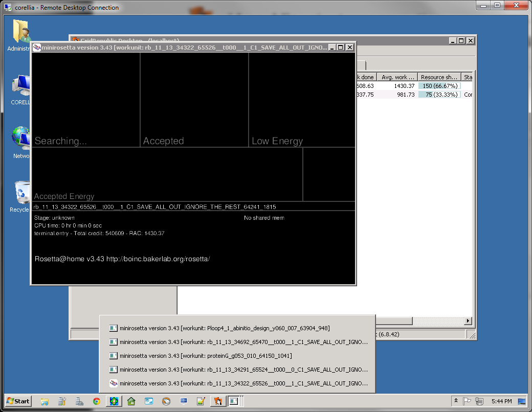Click the picture viewer taskbar icon

149,401
